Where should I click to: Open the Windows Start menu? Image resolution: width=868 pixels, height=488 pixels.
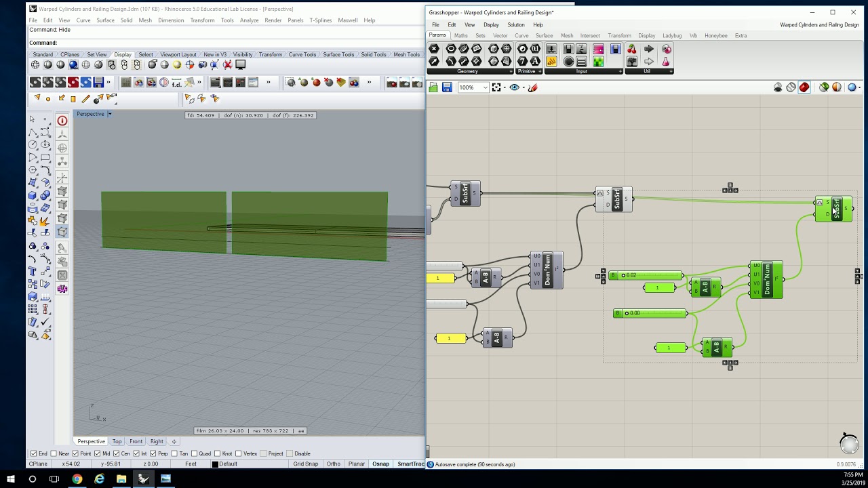[11, 479]
